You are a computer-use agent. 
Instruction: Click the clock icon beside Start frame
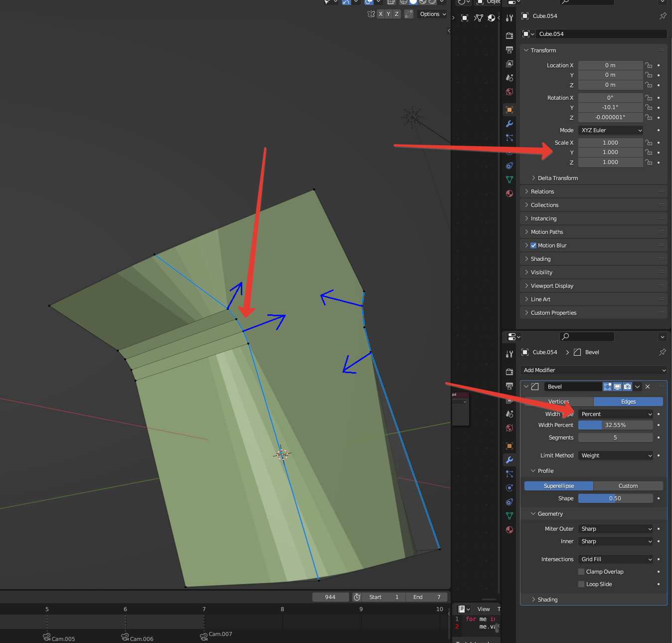pyautogui.click(x=357, y=597)
